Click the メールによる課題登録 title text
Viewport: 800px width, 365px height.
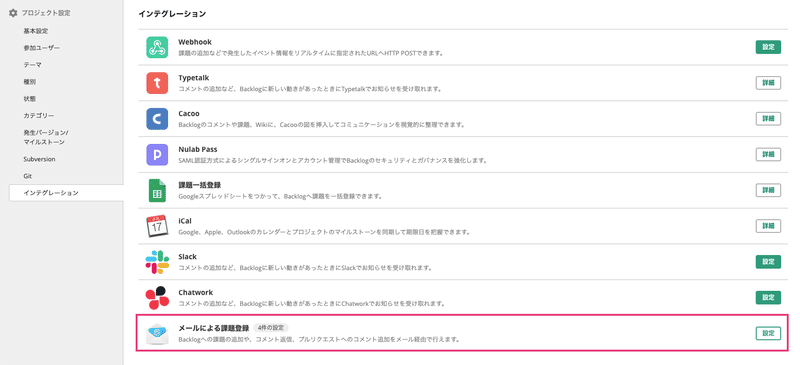214,328
